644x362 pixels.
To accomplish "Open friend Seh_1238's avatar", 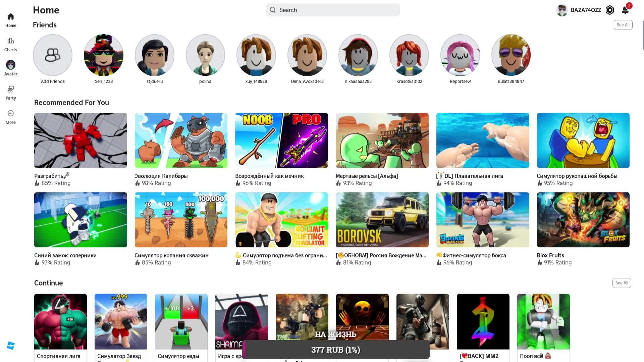I will pos(104,55).
